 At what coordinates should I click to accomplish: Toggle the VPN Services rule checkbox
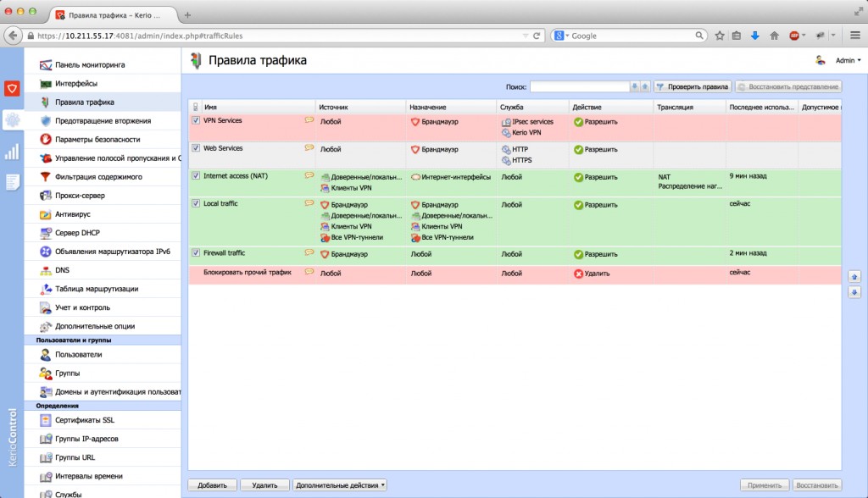[x=196, y=120]
